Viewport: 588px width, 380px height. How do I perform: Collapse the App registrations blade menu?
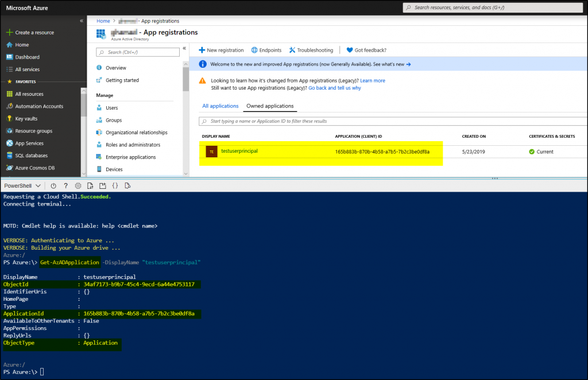coord(184,48)
